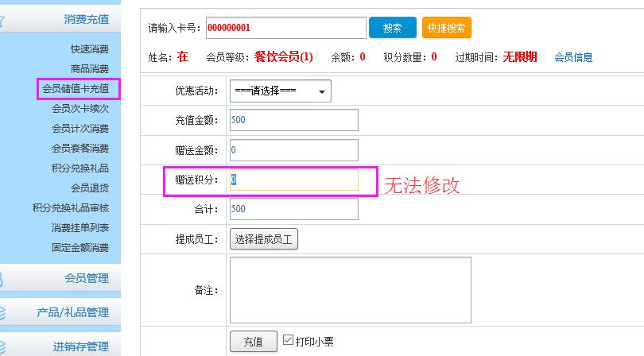
Task: Open the 优惠活动 dropdown list
Action: point(280,91)
